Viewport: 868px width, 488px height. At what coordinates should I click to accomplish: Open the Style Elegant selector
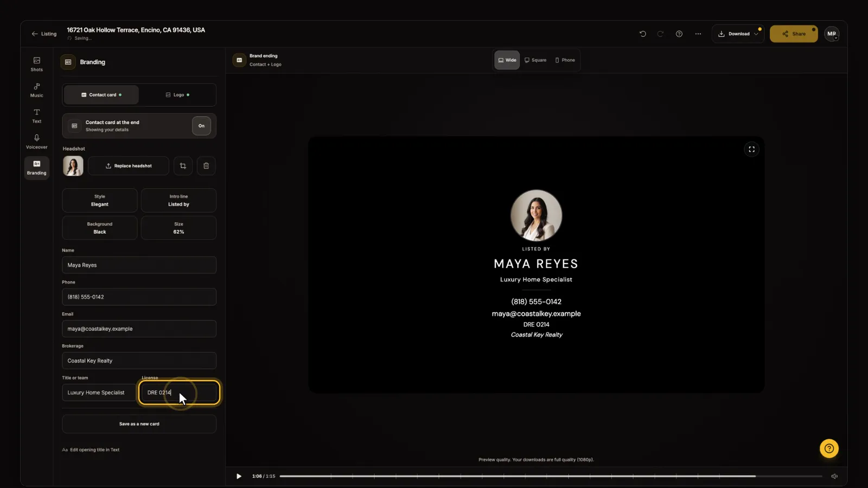point(100,201)
